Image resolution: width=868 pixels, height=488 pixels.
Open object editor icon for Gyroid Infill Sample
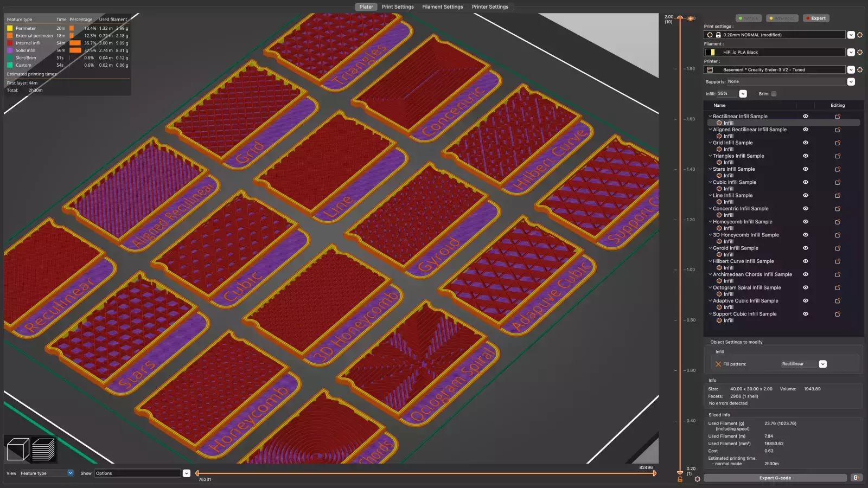(x=838, y=248)
